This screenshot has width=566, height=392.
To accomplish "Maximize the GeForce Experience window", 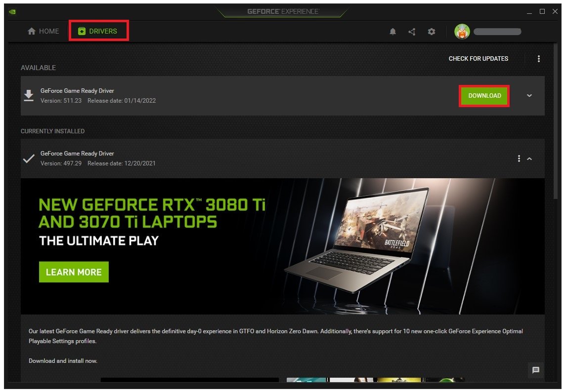I will pyautogui.click(x=542, y=11).
